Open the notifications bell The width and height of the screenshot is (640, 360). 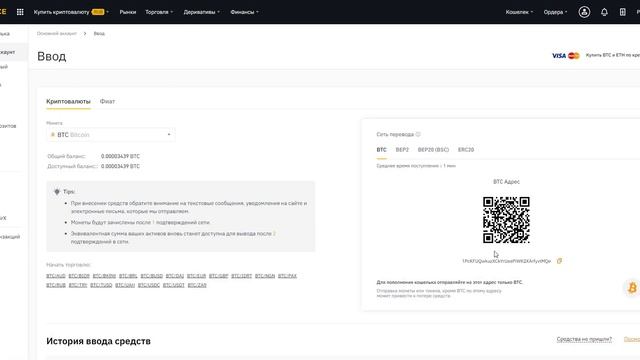coord(604,12)
